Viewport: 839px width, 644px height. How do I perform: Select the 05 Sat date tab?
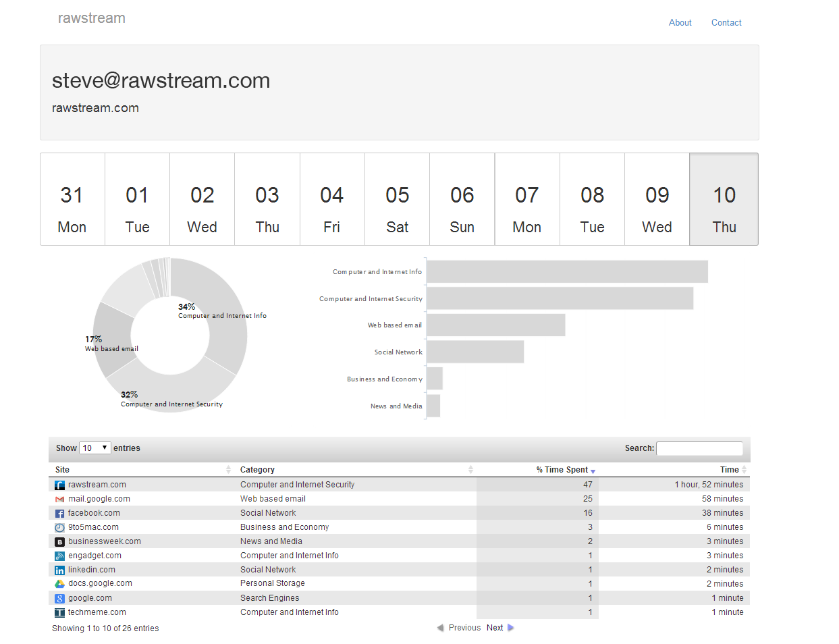coord(397,198)
